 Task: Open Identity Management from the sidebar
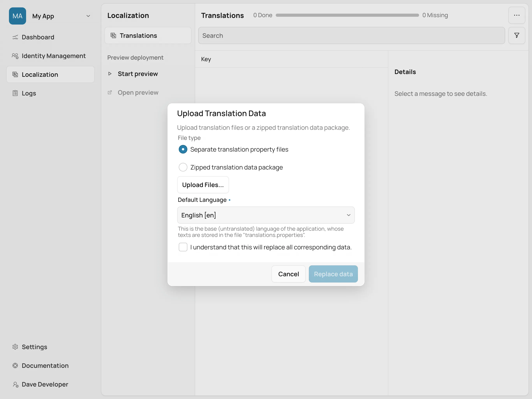tap(53, 56)
